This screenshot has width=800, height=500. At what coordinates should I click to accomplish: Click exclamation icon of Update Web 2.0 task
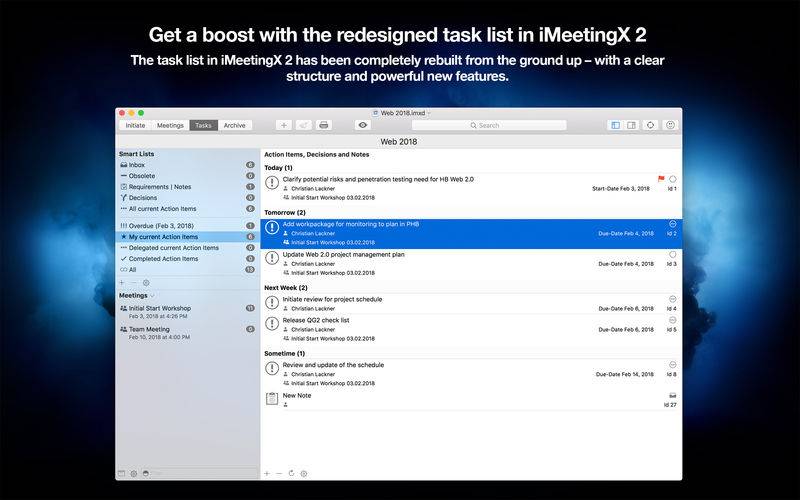click(x=272, y=258)
